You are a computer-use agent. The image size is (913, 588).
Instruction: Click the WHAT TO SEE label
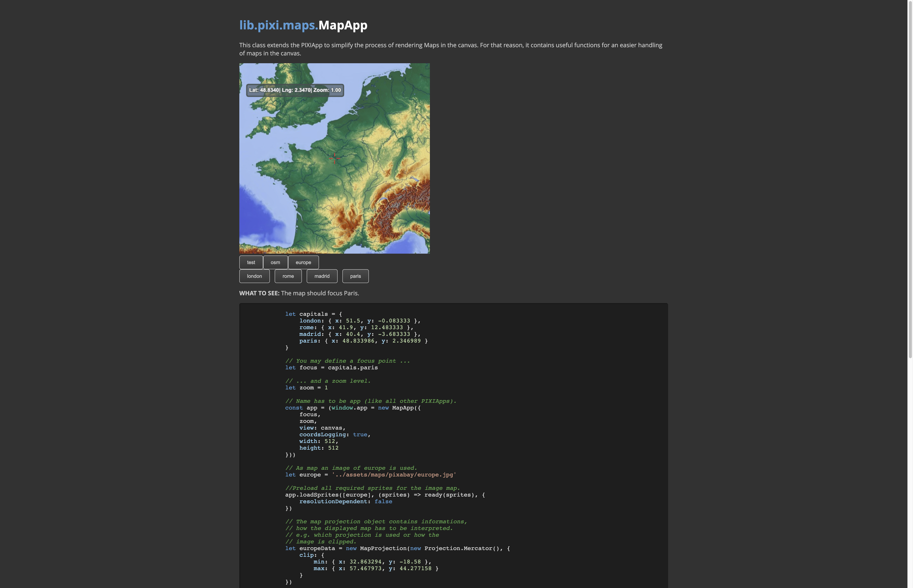[x=259, y=293]
